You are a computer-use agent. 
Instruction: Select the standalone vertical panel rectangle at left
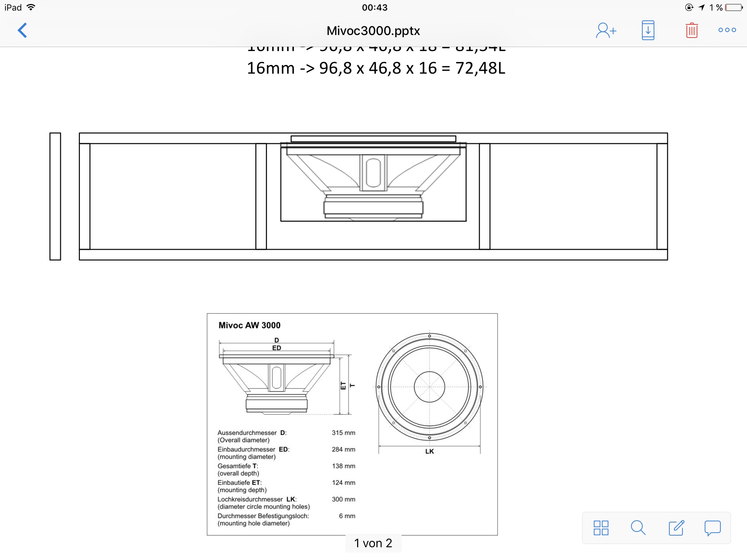(55, 197)
